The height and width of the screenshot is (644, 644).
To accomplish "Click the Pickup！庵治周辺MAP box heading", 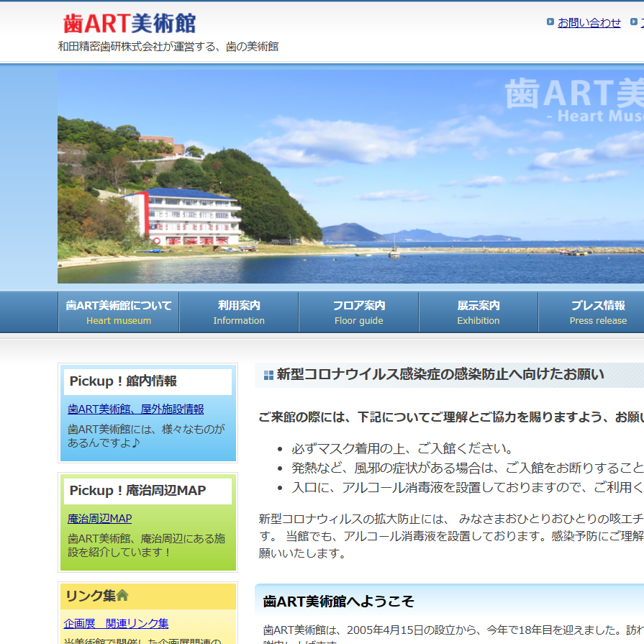I will (x=137, y=491).
